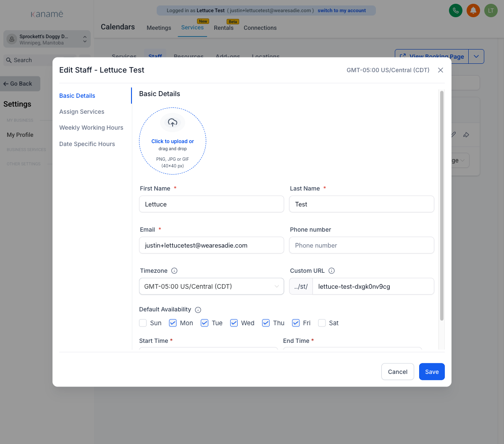The image size is (504, 444).
Task: Show the Default Availability info icon
Action: coord(198,310)
